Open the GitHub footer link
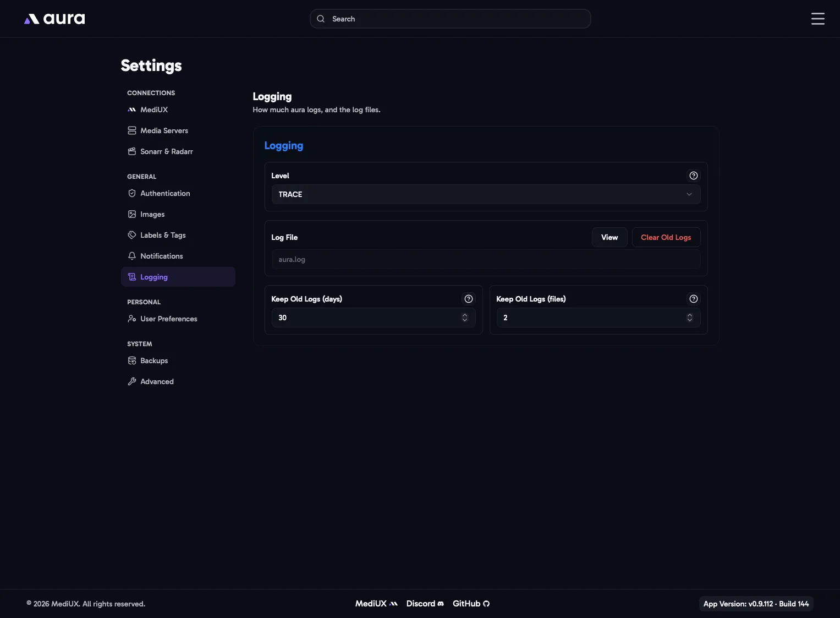The image size is (840, 618). [x=471, y=604]
